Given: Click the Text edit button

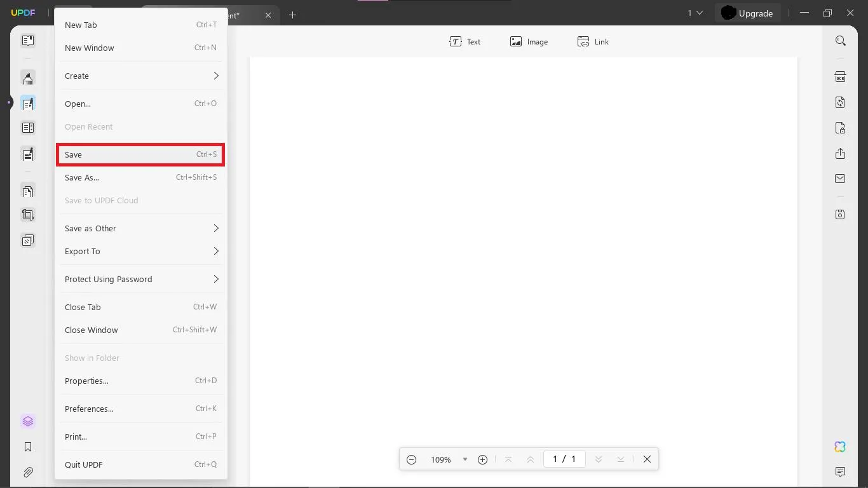Looking at the screenshot, I should pyautogui.click(x=465, y=42).
